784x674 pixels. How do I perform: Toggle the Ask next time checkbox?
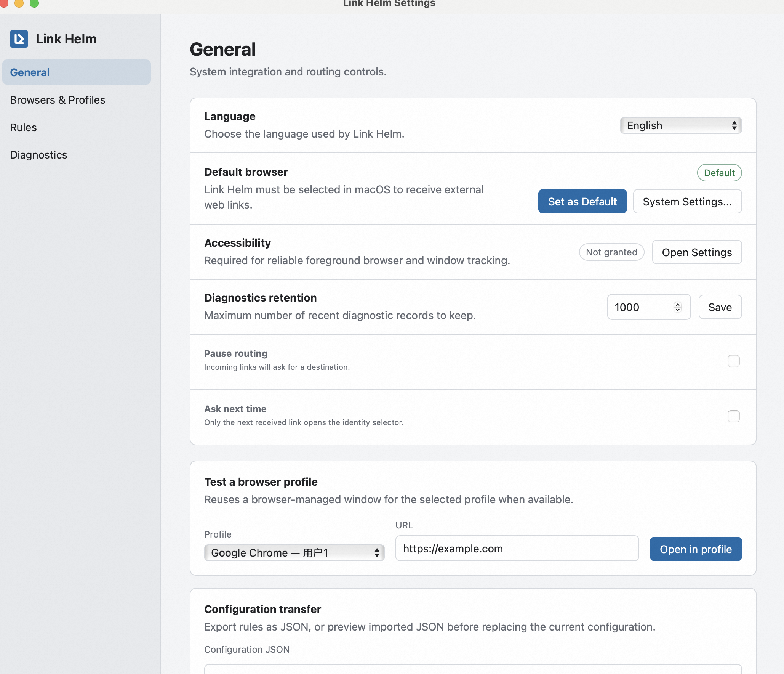(733, 416)
